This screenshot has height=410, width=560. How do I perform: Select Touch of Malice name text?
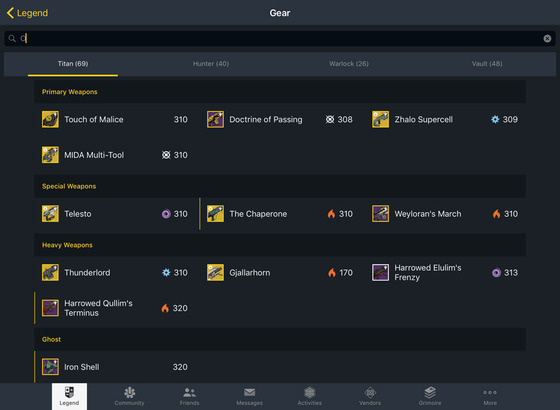(94, 119)
